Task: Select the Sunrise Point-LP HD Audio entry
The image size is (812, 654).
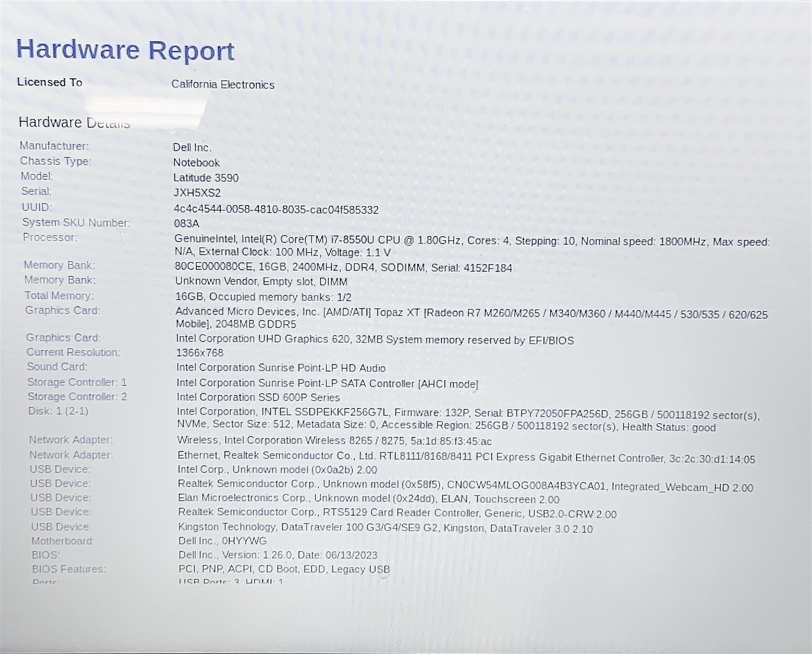Action: [x=281, y=368]
